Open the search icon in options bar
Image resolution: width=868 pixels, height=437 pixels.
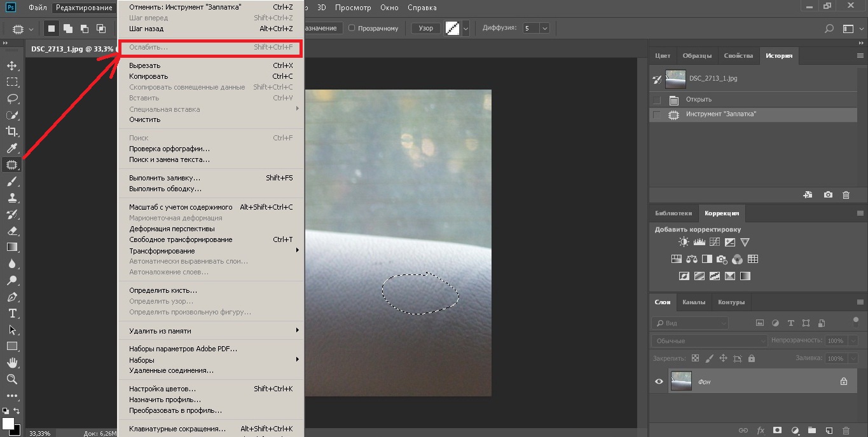point(829,29)
